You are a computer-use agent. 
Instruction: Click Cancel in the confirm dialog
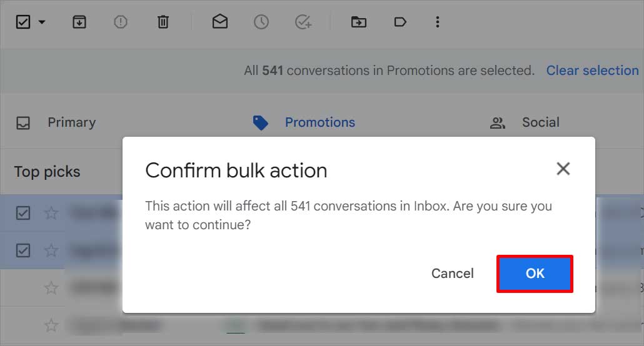452,274
